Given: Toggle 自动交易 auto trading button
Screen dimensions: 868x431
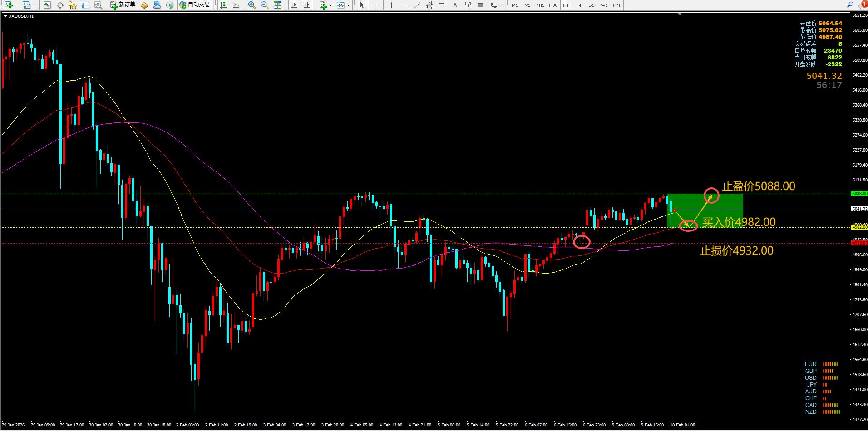Looking at the screenshot, I should click(x=194, y=5).
